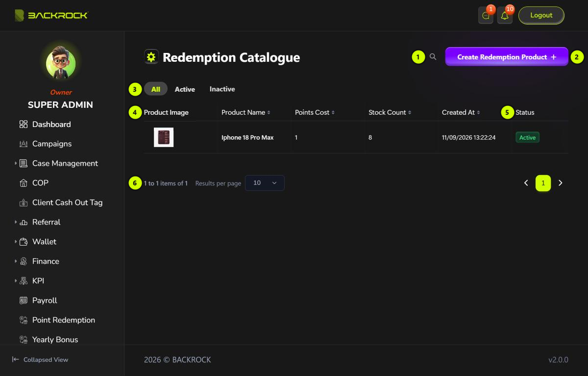The height and width of the screenshot is (376, 588).
Task: Click the Active status badge
Action: pyautogui.click(x=527, y=137)
